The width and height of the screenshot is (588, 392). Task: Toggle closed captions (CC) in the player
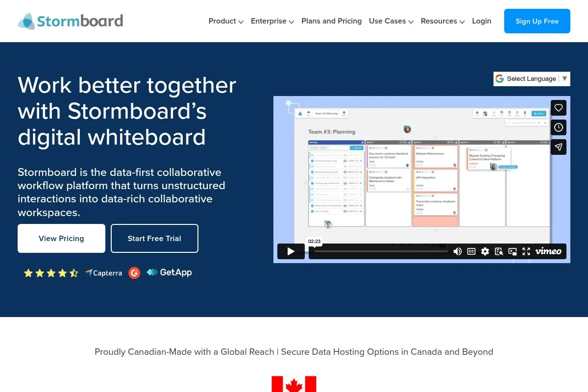pos(471,251)
